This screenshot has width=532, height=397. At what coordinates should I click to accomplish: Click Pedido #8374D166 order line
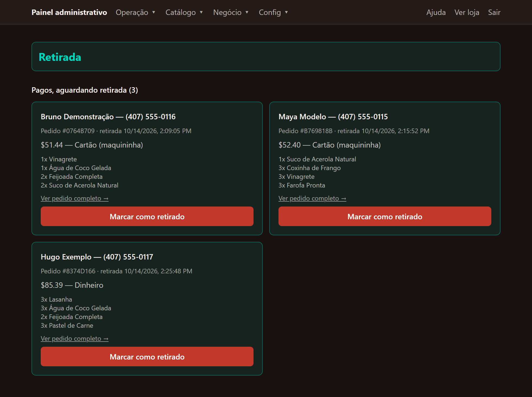tap(116, 271)
